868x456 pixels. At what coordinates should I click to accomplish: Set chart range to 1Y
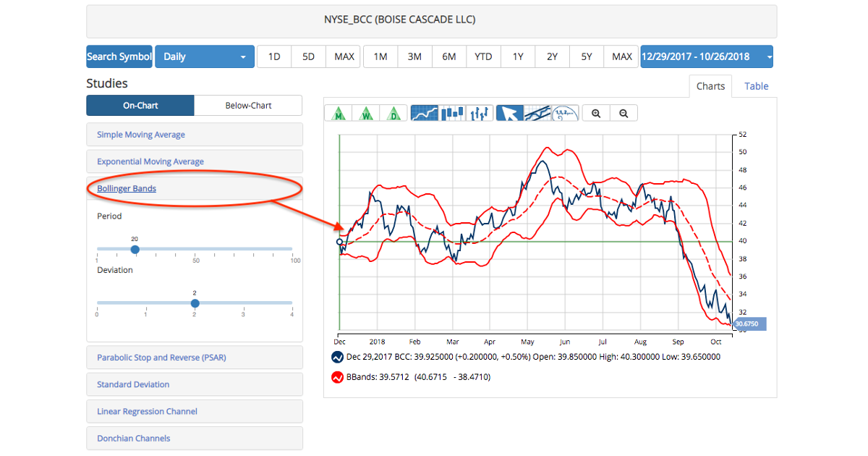point(518,56)
